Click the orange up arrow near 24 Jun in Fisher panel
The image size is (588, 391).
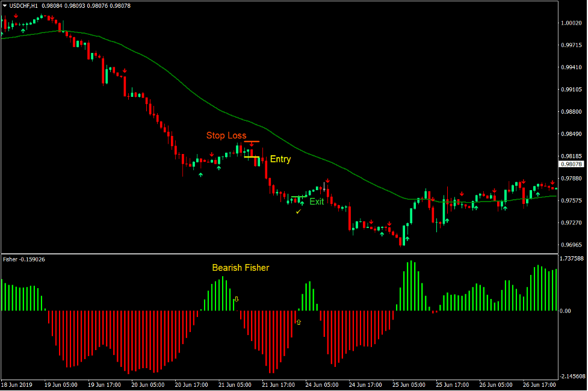(299, 322)
